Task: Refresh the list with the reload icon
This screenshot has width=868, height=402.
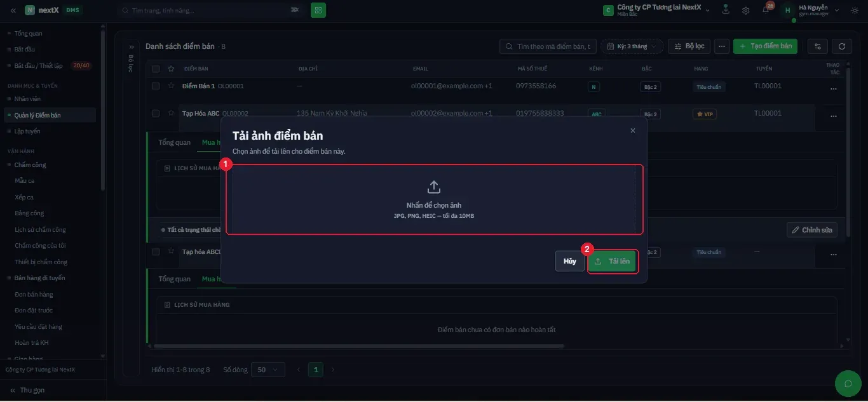Action: tap(842, 46)
